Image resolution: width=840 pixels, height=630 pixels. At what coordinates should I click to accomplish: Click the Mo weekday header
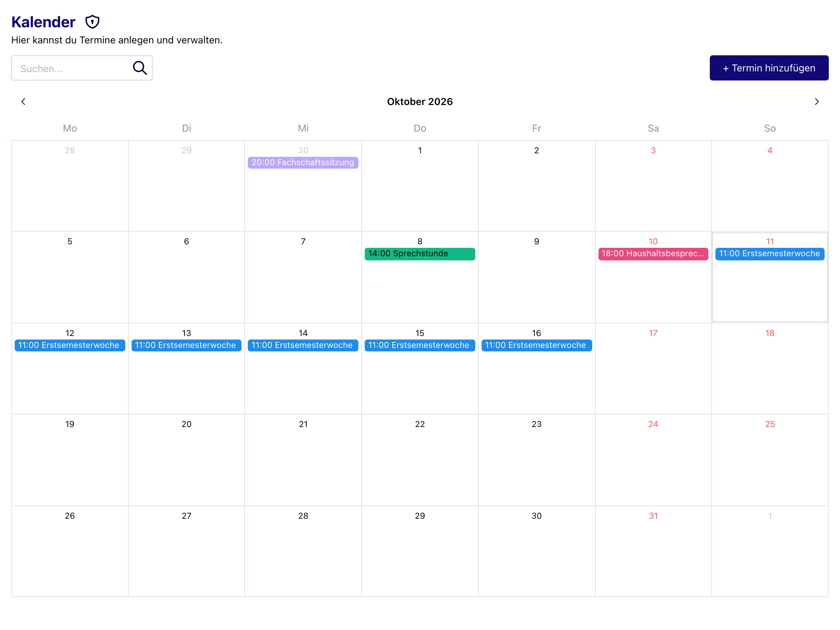pyautogui.click(x=70, y=128)
